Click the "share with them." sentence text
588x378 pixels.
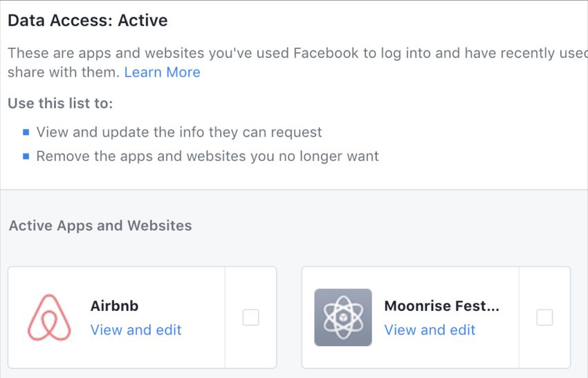point(64,73)
